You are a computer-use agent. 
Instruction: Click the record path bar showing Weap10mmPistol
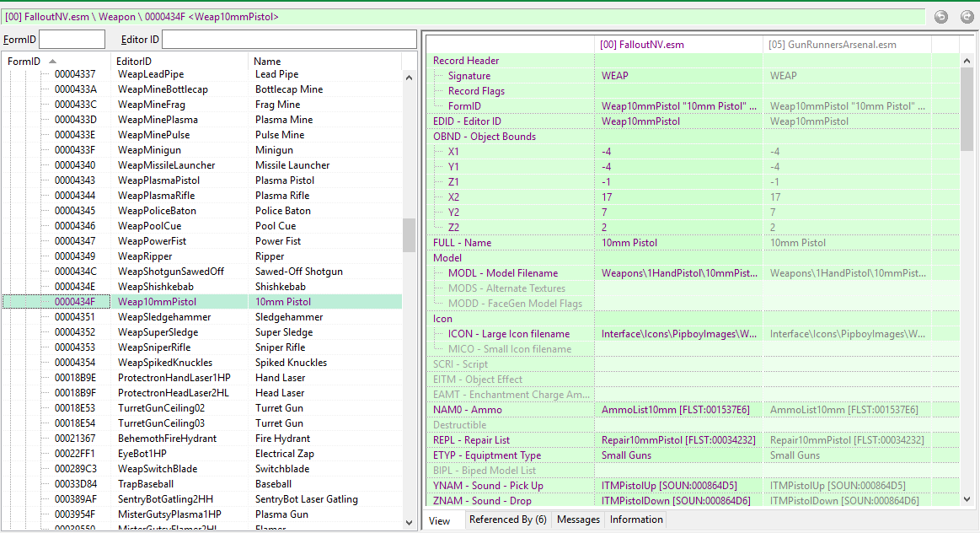click(x=463, y=17)
